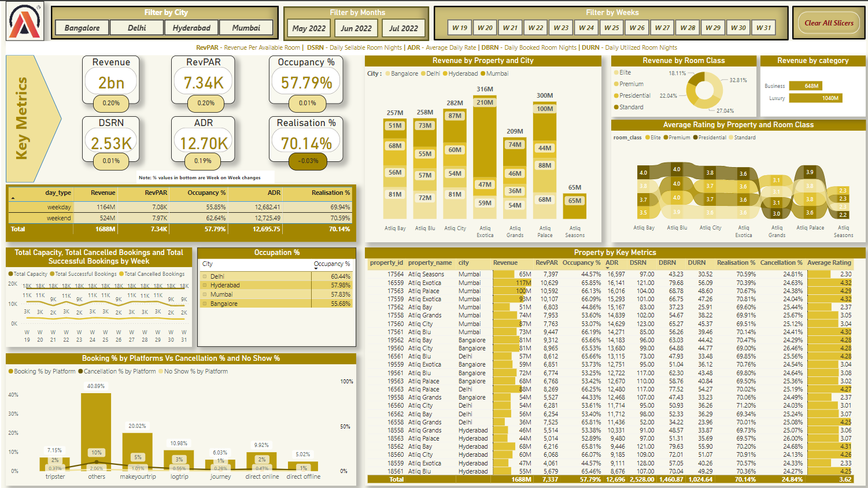Click sort arrow under Occupation table's Occupancy % header
This screenshot has height=488, width=868.
point(317,269)
